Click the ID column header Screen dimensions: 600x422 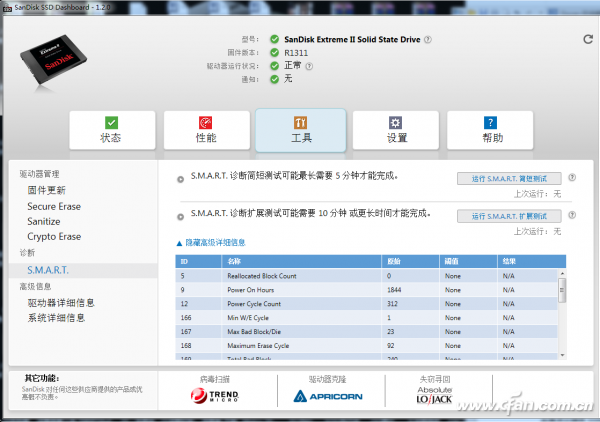198,261
